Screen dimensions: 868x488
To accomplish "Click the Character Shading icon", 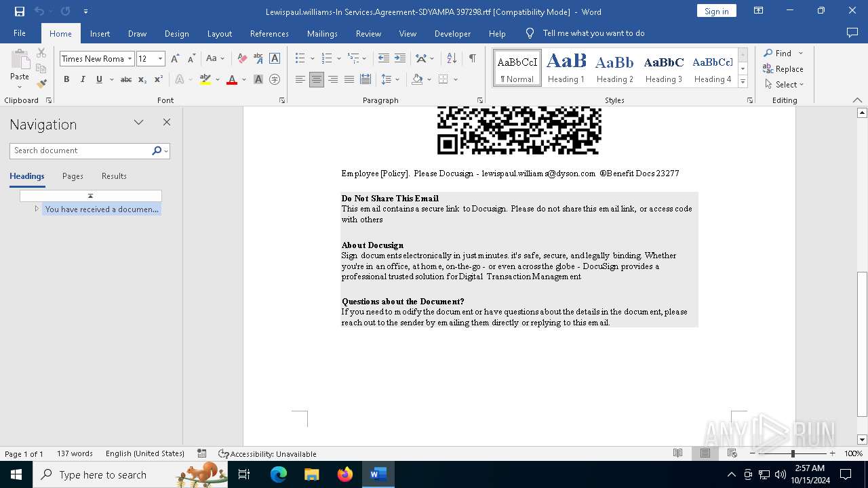I will tap(258, 79).
